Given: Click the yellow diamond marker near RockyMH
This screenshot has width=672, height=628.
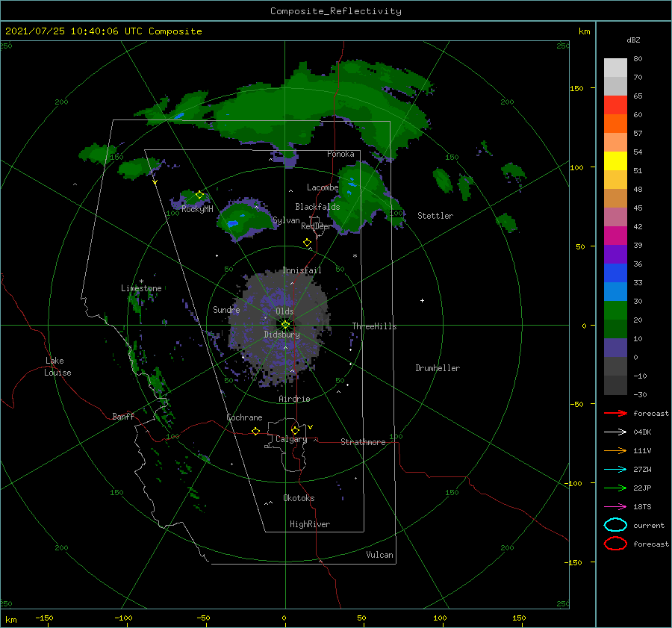Looking at the screenshot, I should point(199,195).
